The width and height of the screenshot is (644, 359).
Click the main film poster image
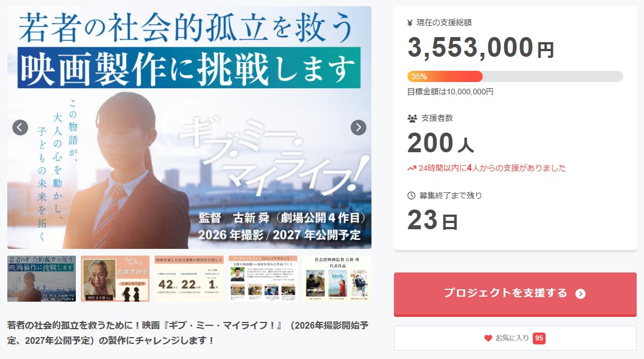[189, 128]
